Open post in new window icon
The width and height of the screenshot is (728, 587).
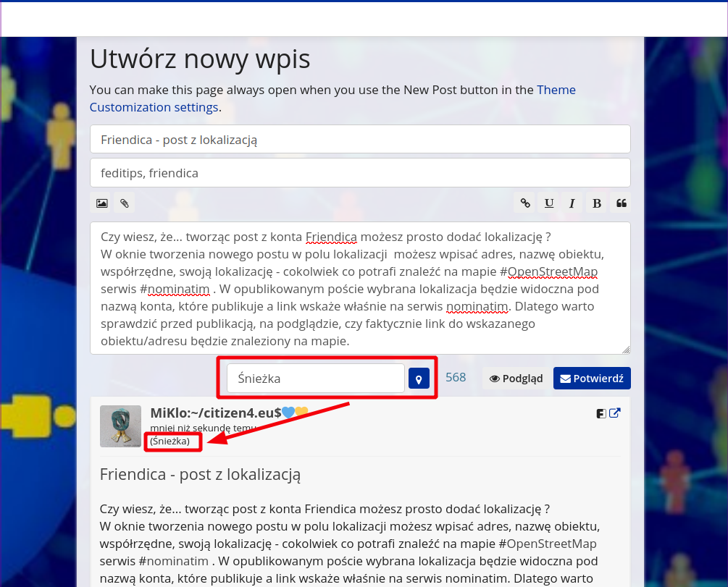click(615, 413)
